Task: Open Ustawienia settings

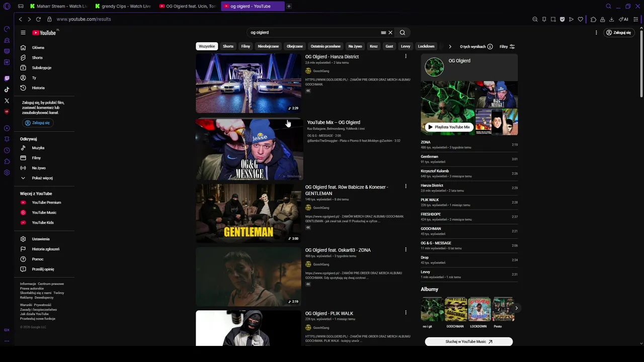Action: tap(44, 239)
